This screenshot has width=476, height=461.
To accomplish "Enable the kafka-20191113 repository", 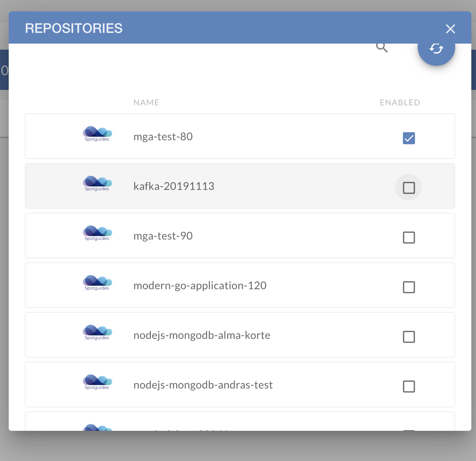I will click(408, 188).
